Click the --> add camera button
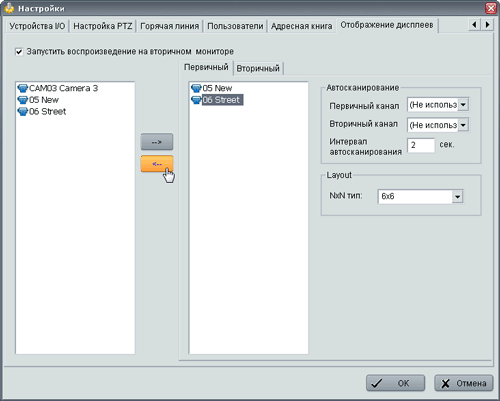This screenshot has height=401, width=500. tap(157, 142)
